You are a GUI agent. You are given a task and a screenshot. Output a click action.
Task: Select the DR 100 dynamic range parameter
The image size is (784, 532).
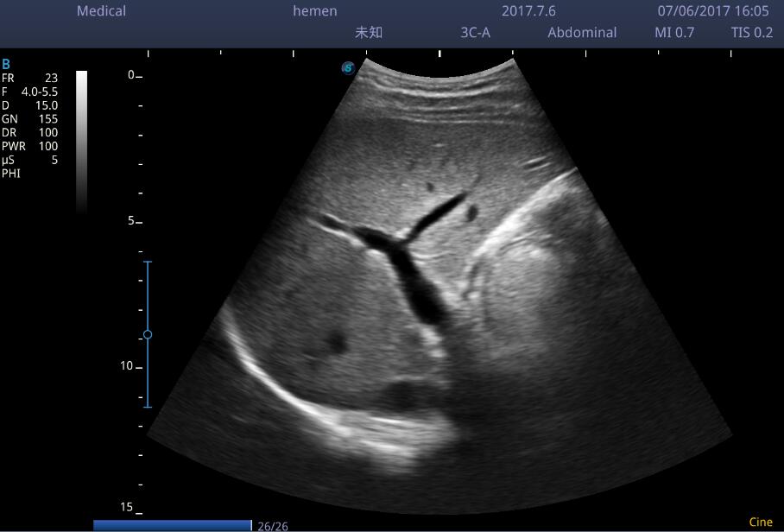(29, 133)
